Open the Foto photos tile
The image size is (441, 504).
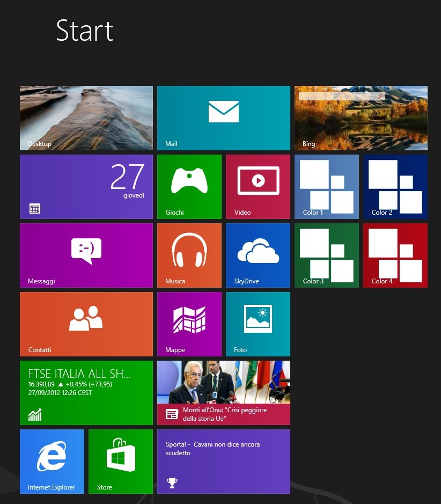click(258, 324)
